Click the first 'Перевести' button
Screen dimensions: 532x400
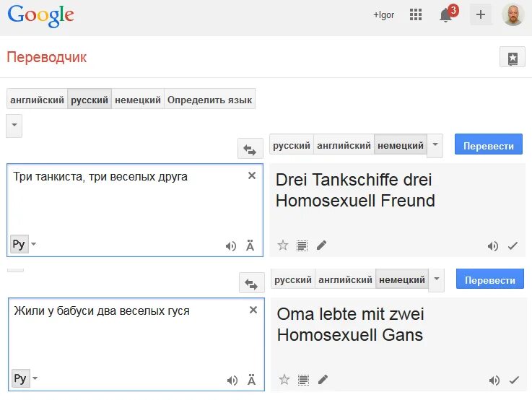pyautogui.click(x=488, y=145)
